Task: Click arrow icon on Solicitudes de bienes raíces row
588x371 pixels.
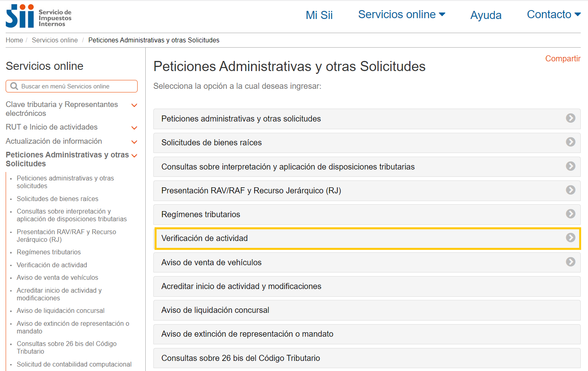Action: click(570, 142)
